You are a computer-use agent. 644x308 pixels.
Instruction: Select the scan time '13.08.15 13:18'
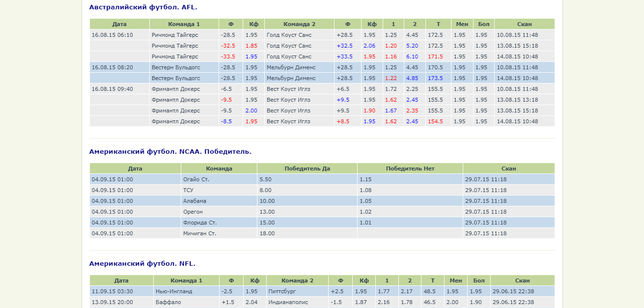(517, 100)
